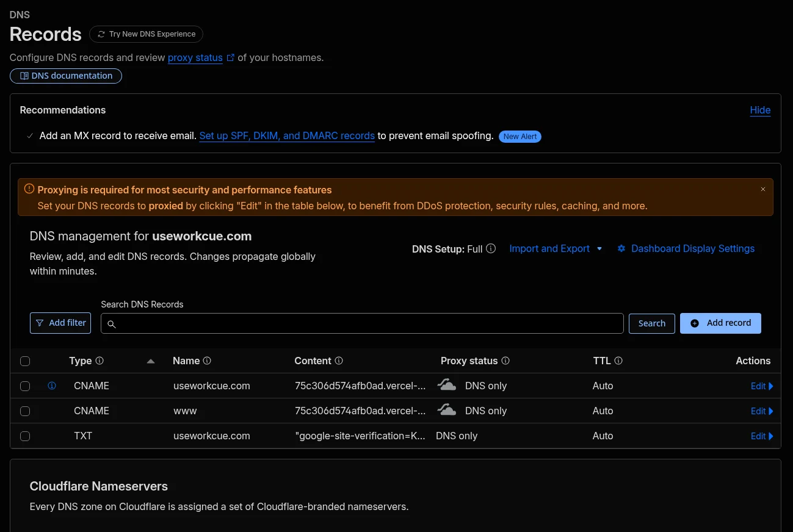The width and height of the screenshot is (793, 532).
Task: Click the info icon beside the Name column header
Action: (x=207, y=361)
